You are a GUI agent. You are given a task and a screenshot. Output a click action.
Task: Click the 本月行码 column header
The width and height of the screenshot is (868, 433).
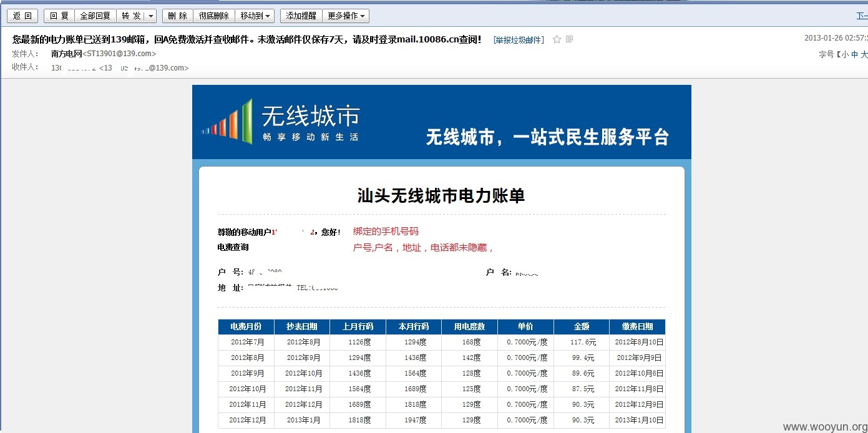(x=414, y=327)
